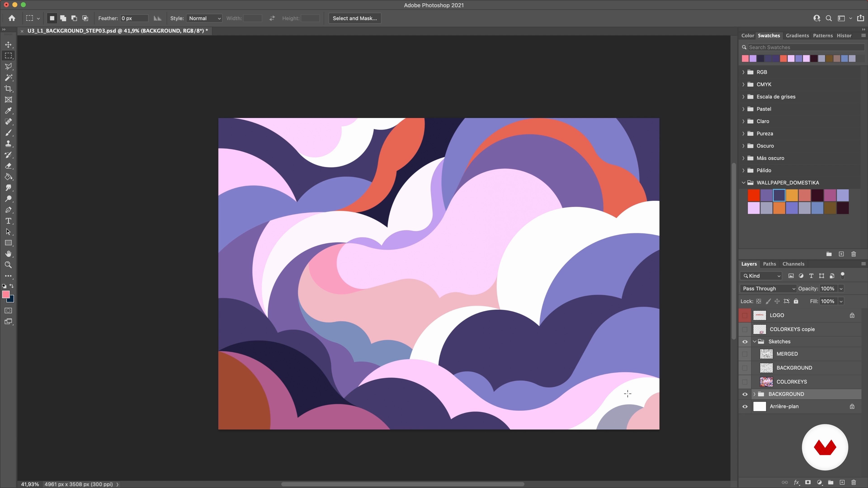The width and height of the screenshot is (868, 488).
Task: Hide the Sketches group visibility eye
Action: [x=745, y=342]
